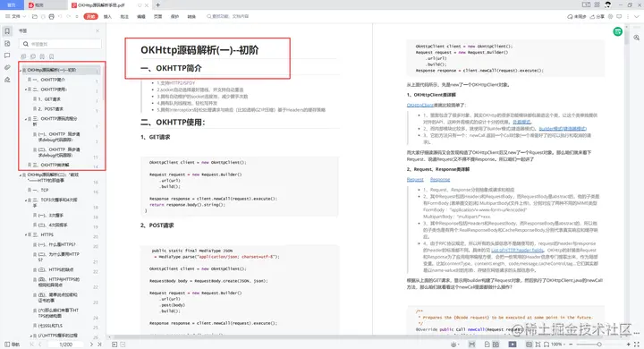The width and height of the screenshot is (644, 349).
Task: Jump to last page arrow in status bar
Action: 99,345
